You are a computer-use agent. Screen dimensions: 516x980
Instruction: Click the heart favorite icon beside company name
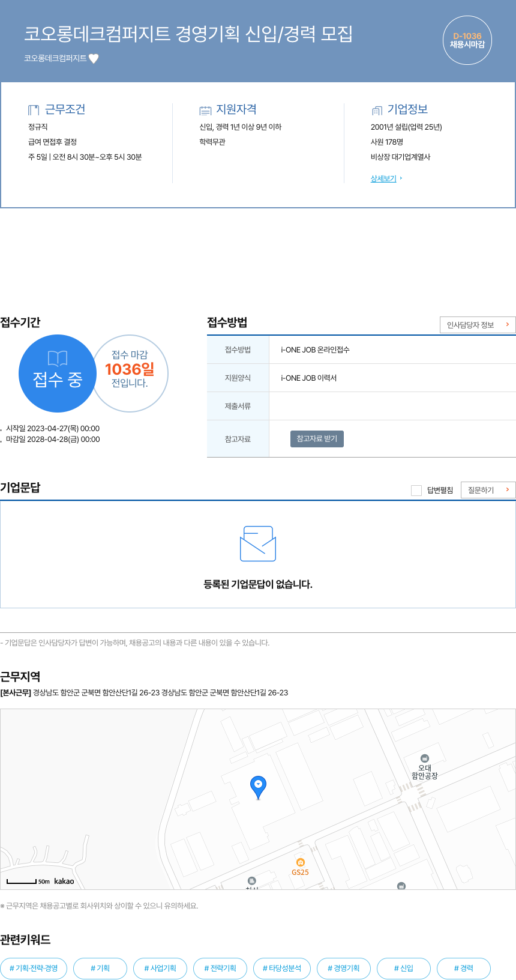click(x=94, y=58)
